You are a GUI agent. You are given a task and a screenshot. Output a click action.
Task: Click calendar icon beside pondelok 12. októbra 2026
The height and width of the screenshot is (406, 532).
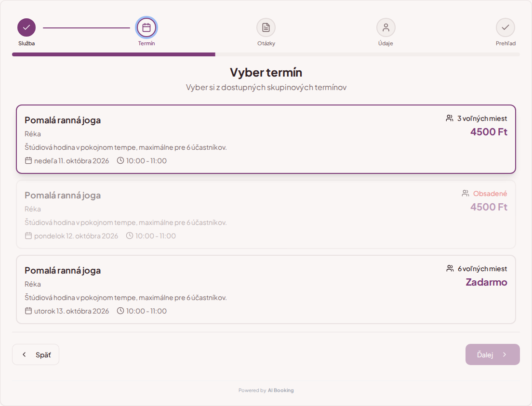(28, 236)
